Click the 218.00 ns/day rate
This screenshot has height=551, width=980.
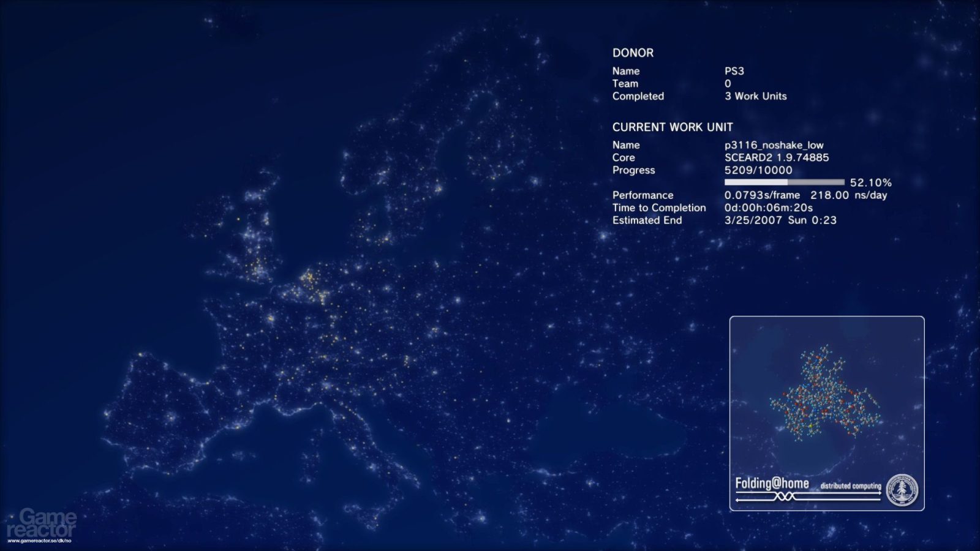click(848, 195)
